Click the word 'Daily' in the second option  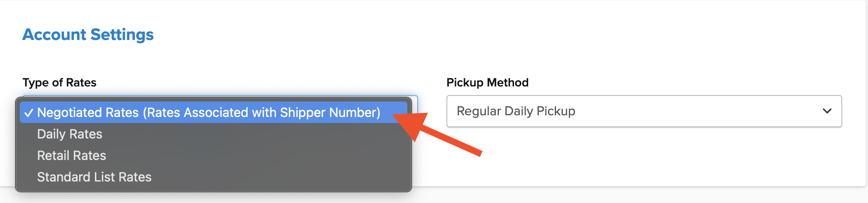coord(51,134)
